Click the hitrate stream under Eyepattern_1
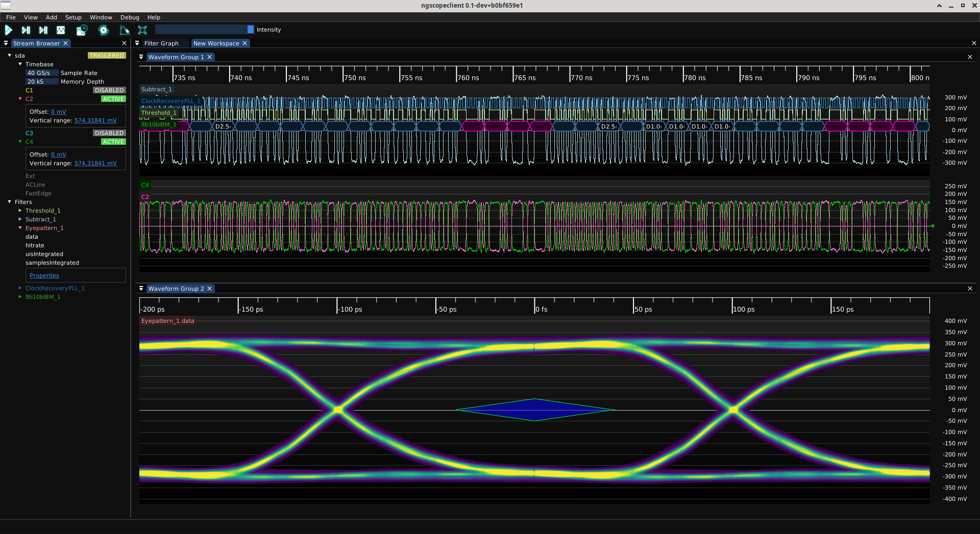Screen dimensions: 980x534 coord(35,245)
